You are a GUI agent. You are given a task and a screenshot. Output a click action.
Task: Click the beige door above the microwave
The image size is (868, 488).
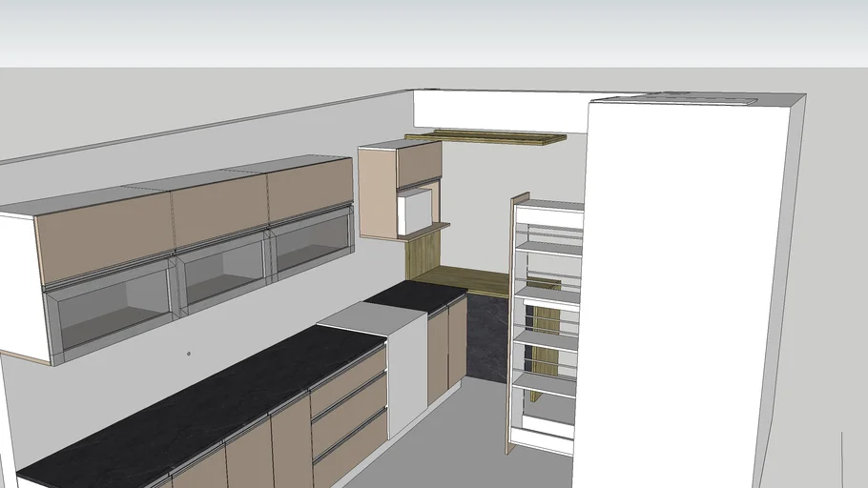point(419,165)
